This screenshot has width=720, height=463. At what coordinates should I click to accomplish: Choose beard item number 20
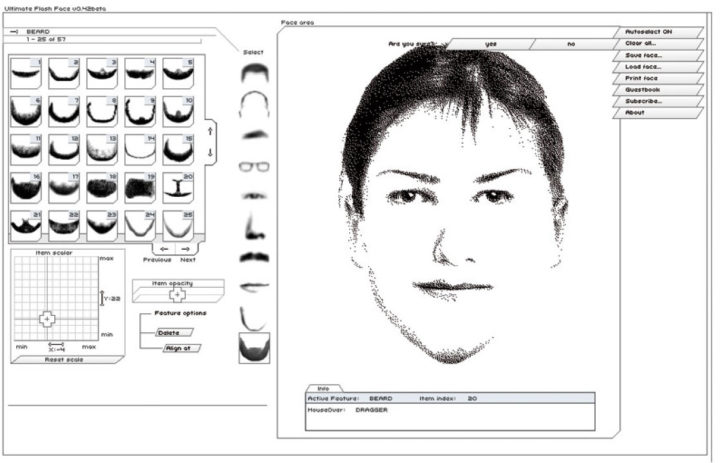[178, 187]
